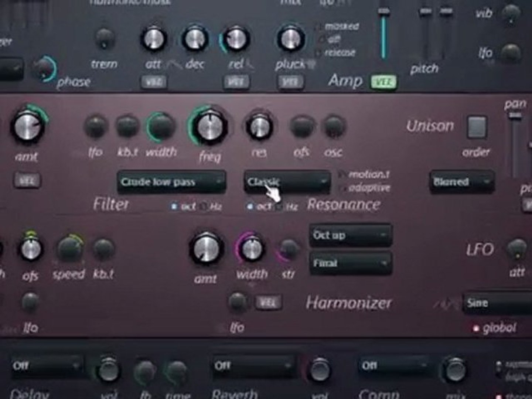Click the Harmonizer str knob
The image size is (532, 399).
click(x=288, y=249)
